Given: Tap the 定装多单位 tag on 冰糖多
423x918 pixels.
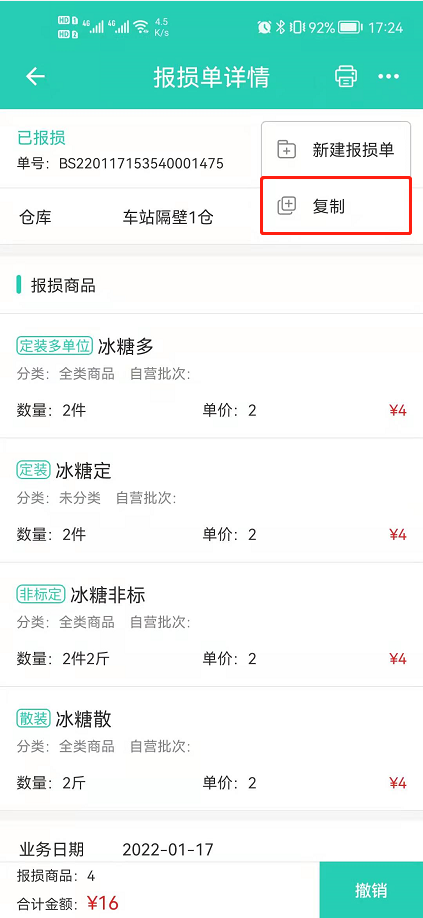Looking at the screenshot, I should point(54,346).
